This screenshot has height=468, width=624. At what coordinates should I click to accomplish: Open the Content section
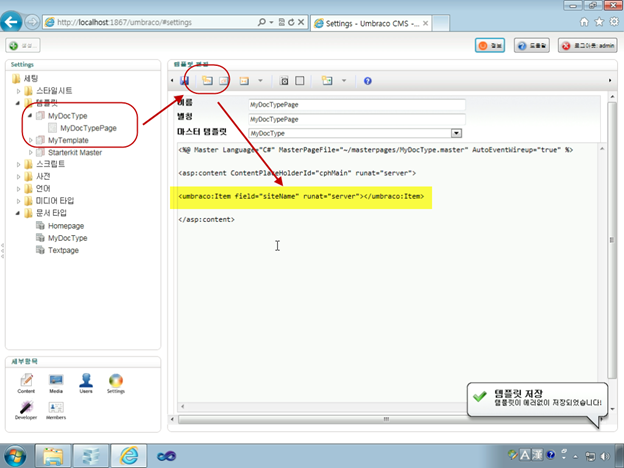(x=26, y=384)
